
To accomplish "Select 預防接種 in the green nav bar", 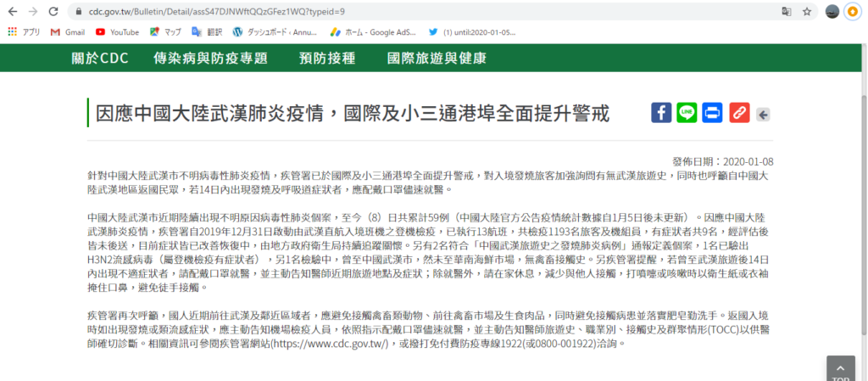I will 327,59.
